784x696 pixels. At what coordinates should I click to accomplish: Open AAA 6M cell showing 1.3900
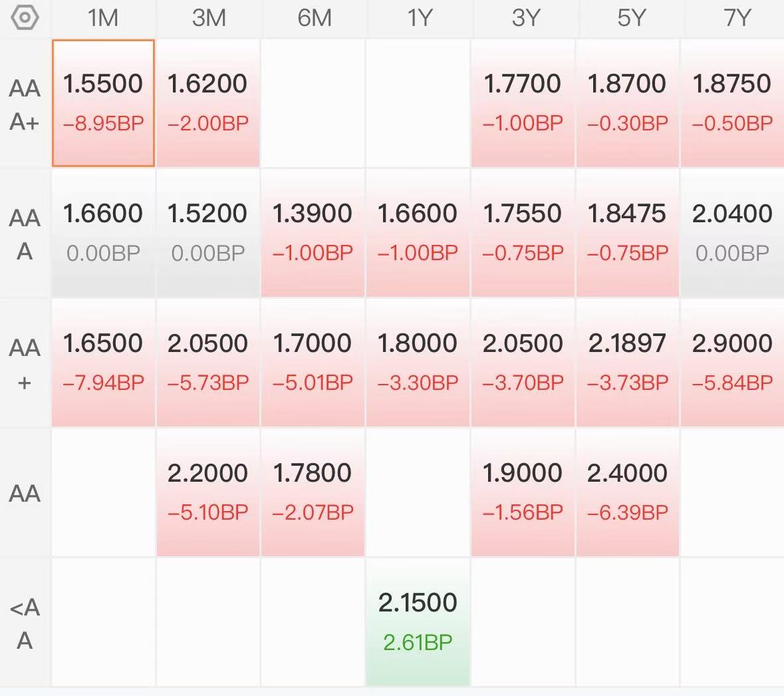[x=313, y=233]
